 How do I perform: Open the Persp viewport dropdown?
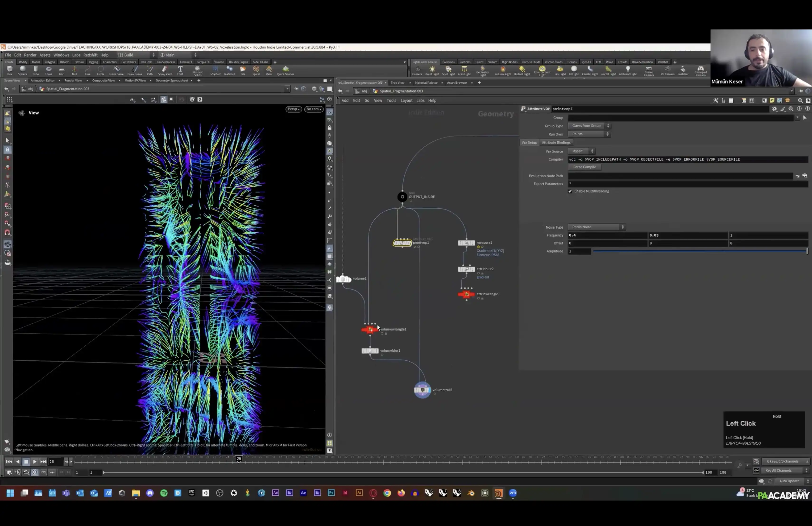[x=293, y=109]
